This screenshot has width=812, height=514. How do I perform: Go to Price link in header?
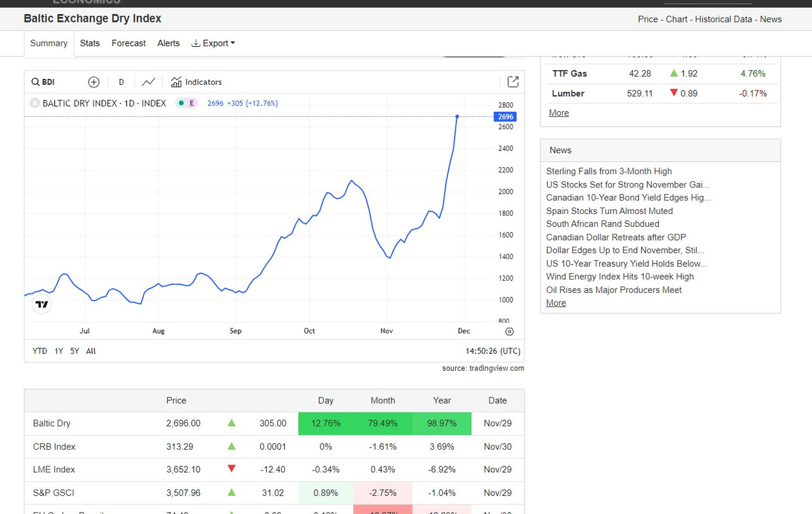(x=648, y=19)
